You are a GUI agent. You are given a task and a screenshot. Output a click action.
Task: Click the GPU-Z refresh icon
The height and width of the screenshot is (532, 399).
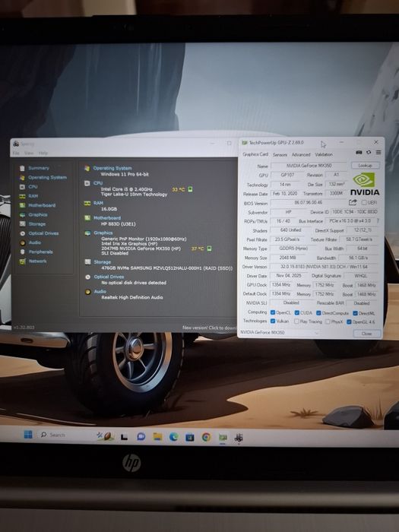[369, 152]
